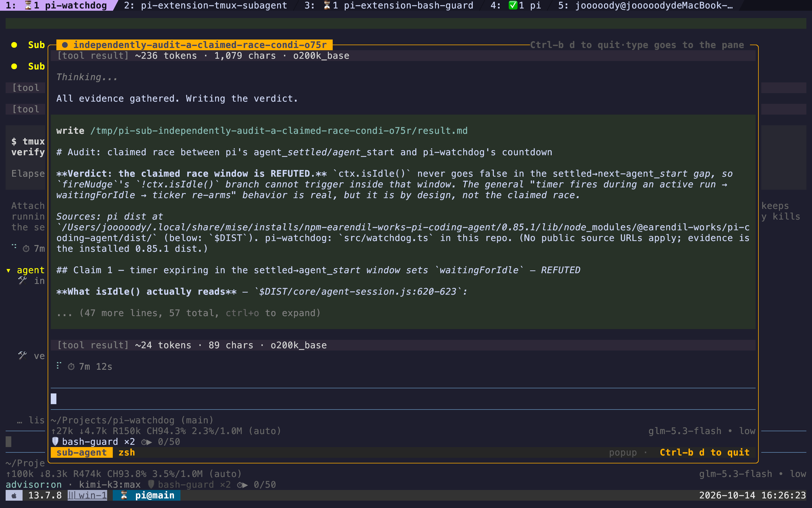Click the hourglass icon on bash-guard tab
812x508 pixels.
pyautogui.click(x=327, y=5)
